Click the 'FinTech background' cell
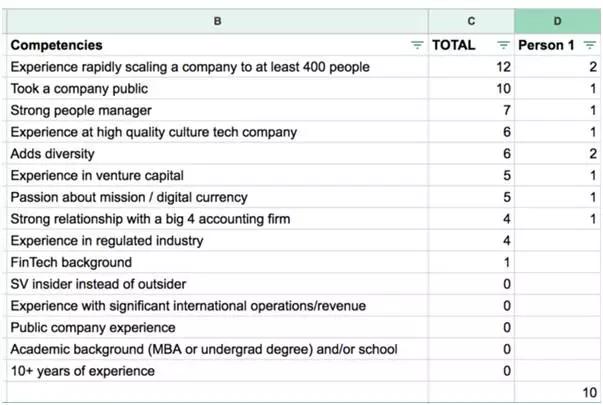This screenshot has width=603, height=405. [x=71, y=262]
